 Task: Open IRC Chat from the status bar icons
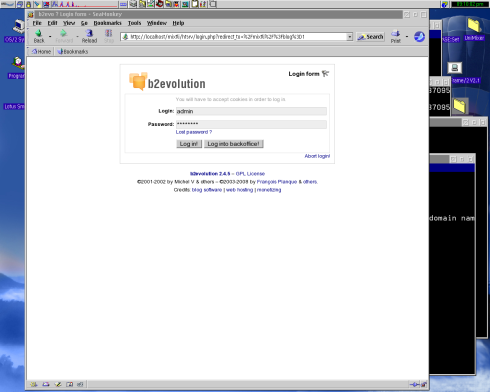tap(80, 384)
